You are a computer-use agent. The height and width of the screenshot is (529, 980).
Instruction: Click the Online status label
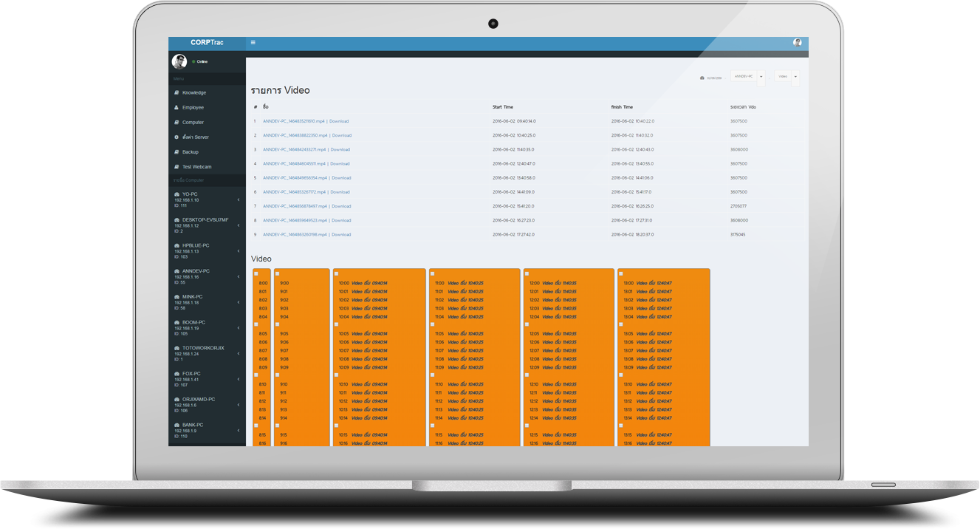pos(202,62)
